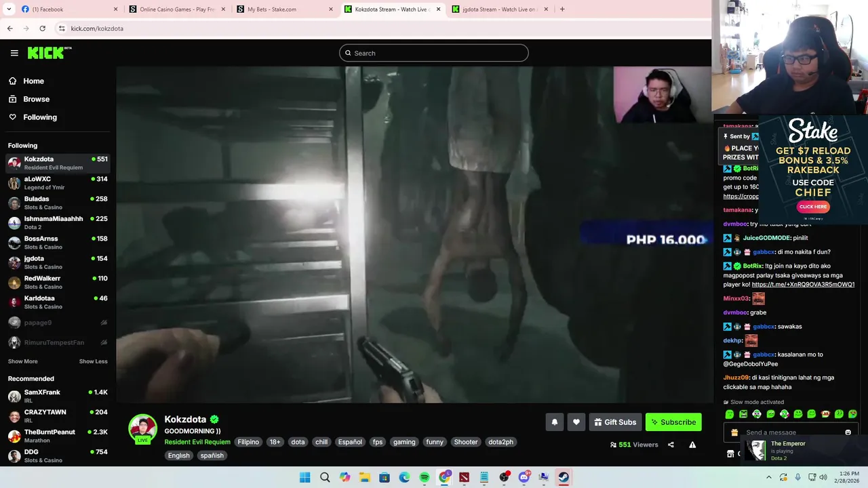The image size is (868, 488).
Task: Select the dota2ph tag
Action: (501, 442)
